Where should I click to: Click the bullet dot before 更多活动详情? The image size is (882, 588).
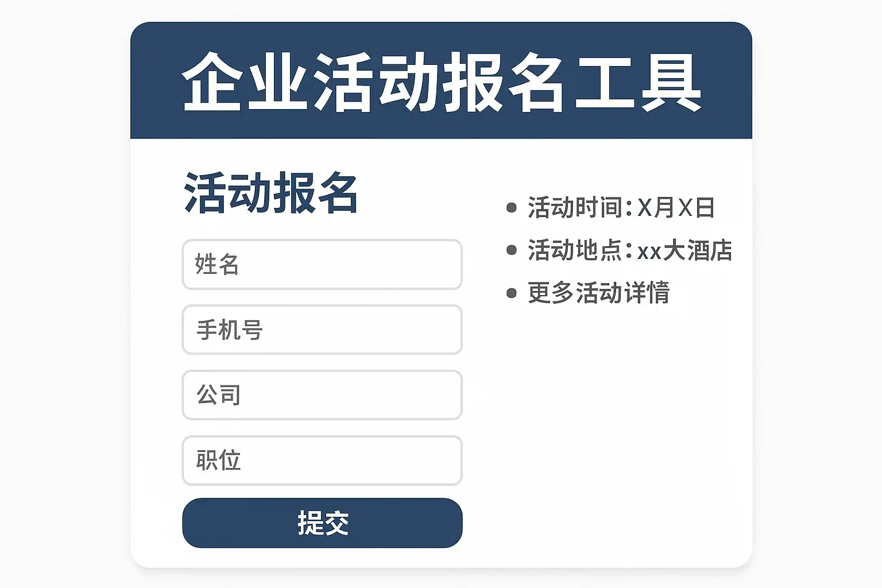click(512, 293)
